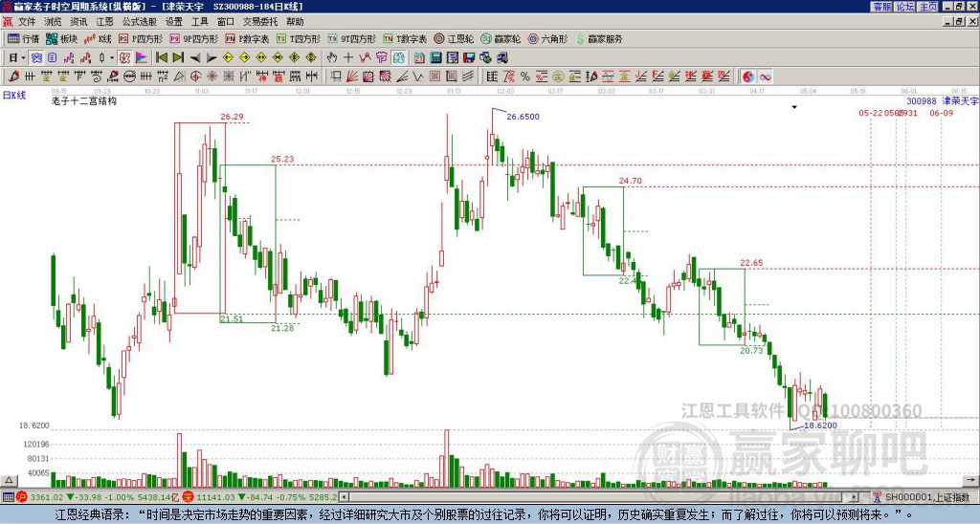The image size is (980, 524).
Task: Open the 工具 menu
Action: 199,22
